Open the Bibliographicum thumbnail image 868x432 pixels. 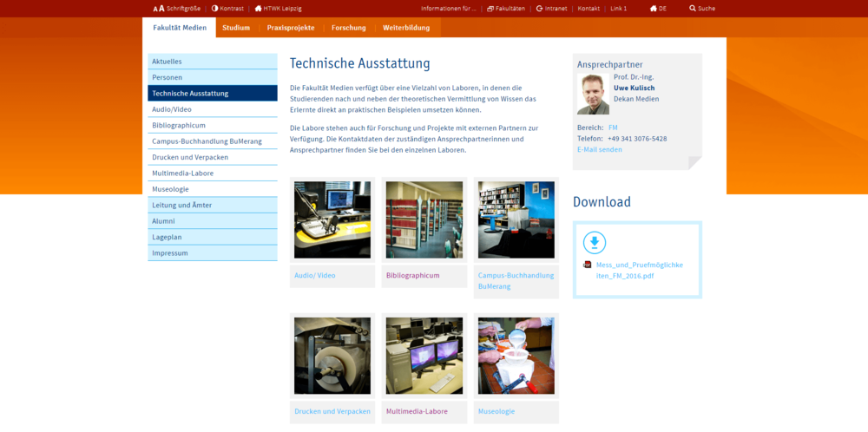click(x=424, y=219)
